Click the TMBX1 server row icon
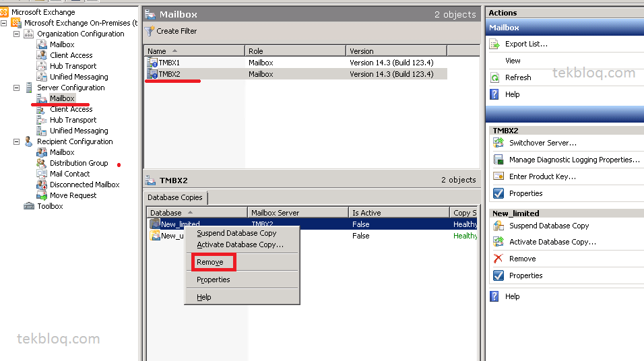This screenshot has height=361, width=644. pyautogui.click(x=152, y=63)
